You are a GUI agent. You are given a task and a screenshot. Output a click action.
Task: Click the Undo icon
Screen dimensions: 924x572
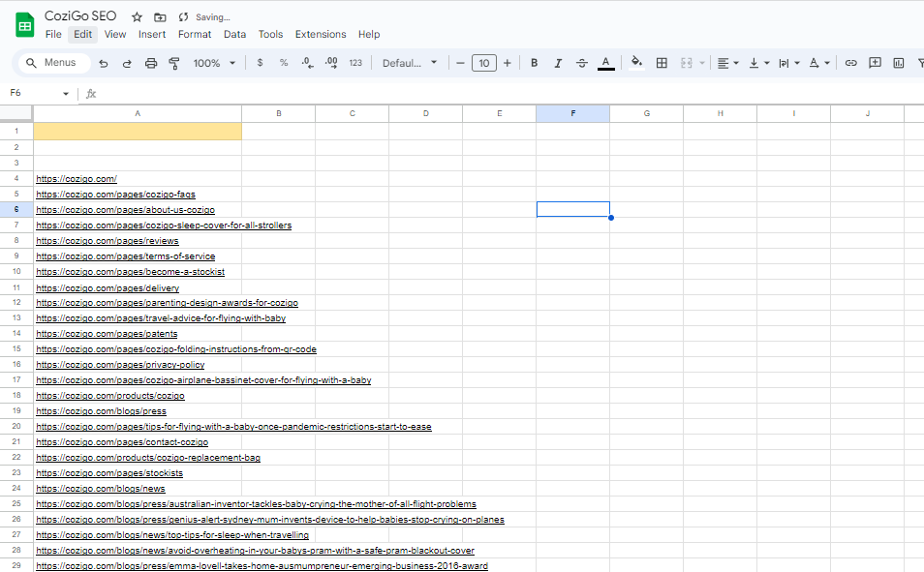[x=104, y=62]
